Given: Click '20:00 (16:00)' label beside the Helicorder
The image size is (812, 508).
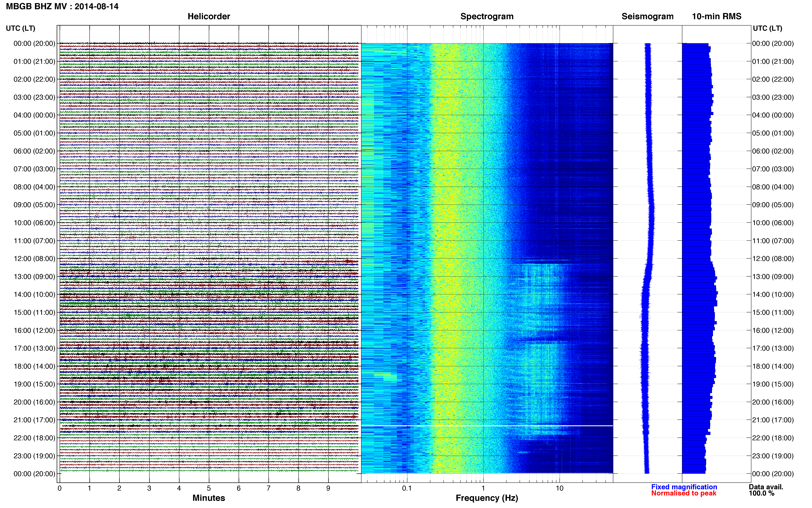Looking at the screenshot, I should 34,402.
